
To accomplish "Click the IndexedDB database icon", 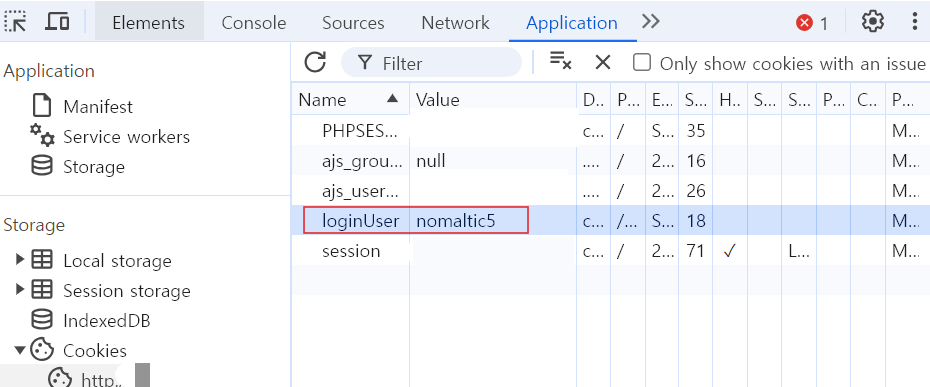I will point(42,320).
